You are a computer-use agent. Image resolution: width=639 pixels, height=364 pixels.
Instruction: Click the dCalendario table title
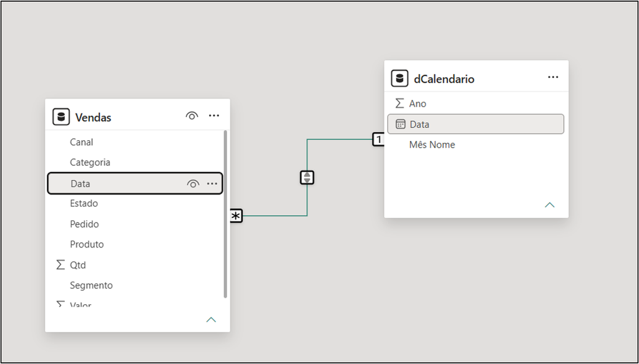(444, 79)
